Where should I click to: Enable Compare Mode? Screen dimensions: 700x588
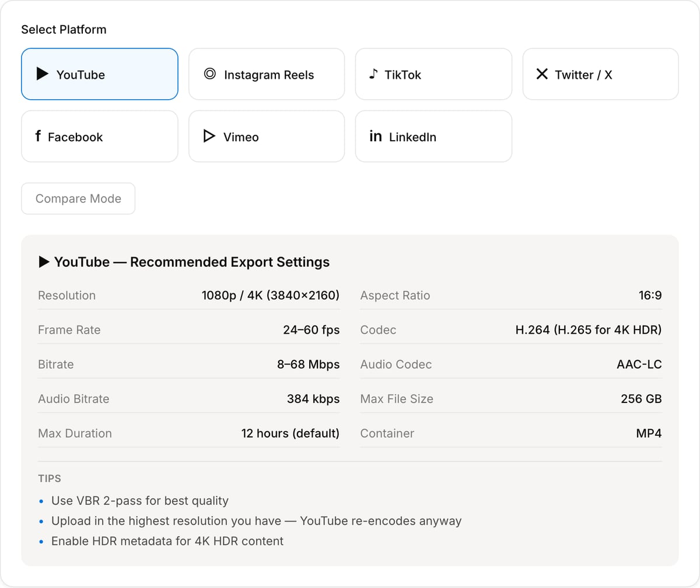point(78,198)
